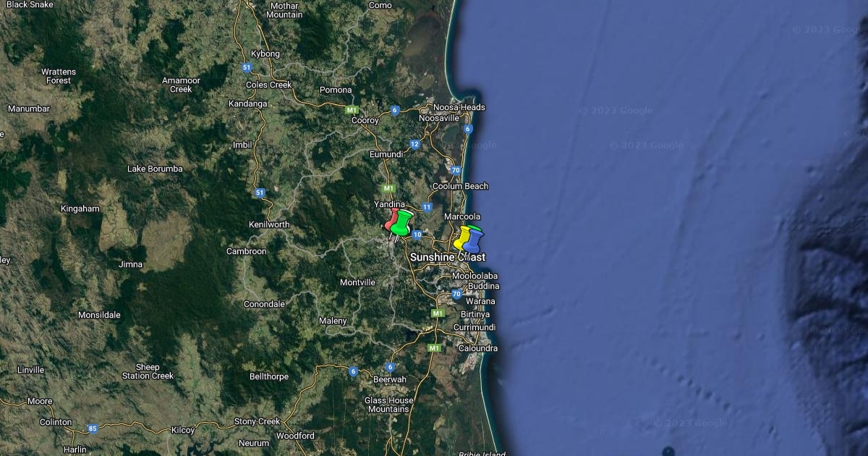Click the route 51 shield near Kybong

247,67
